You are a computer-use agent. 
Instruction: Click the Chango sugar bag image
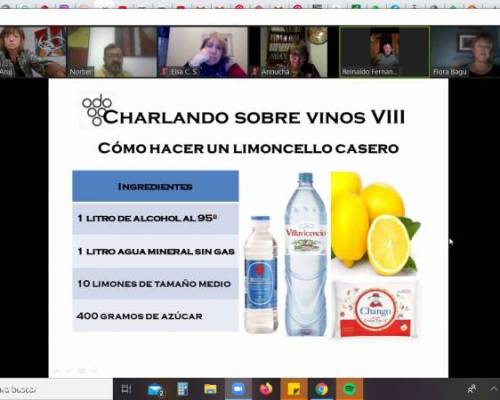376,309
